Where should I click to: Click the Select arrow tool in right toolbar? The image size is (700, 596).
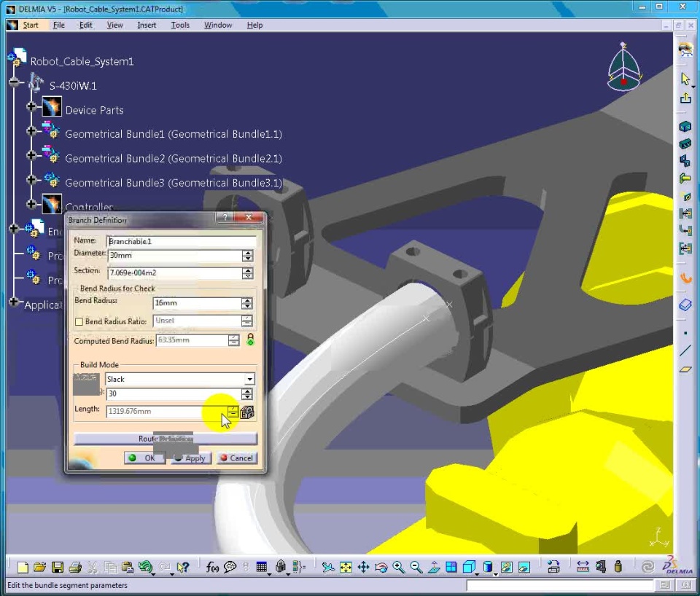pos(685,79)
